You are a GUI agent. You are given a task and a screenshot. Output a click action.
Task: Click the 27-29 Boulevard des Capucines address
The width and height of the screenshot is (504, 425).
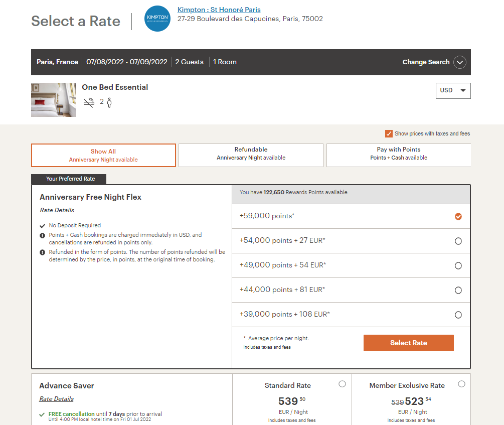(x=250, y=19)
